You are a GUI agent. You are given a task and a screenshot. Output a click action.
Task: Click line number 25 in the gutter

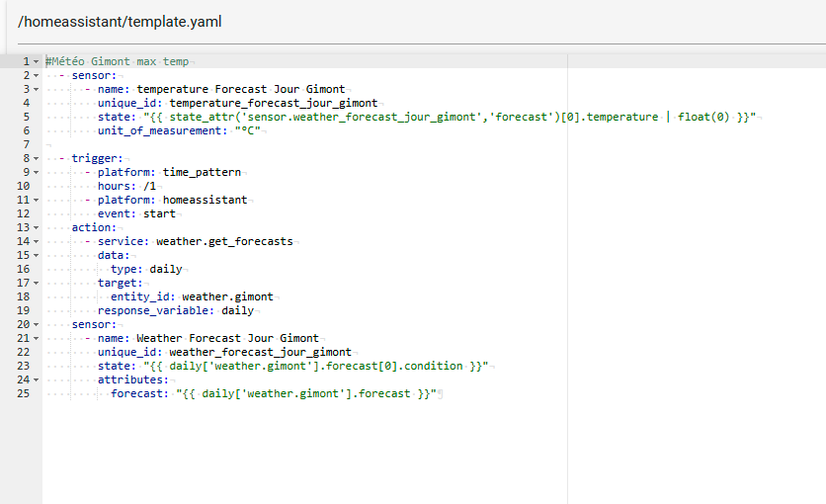click(x=23, y=393)
